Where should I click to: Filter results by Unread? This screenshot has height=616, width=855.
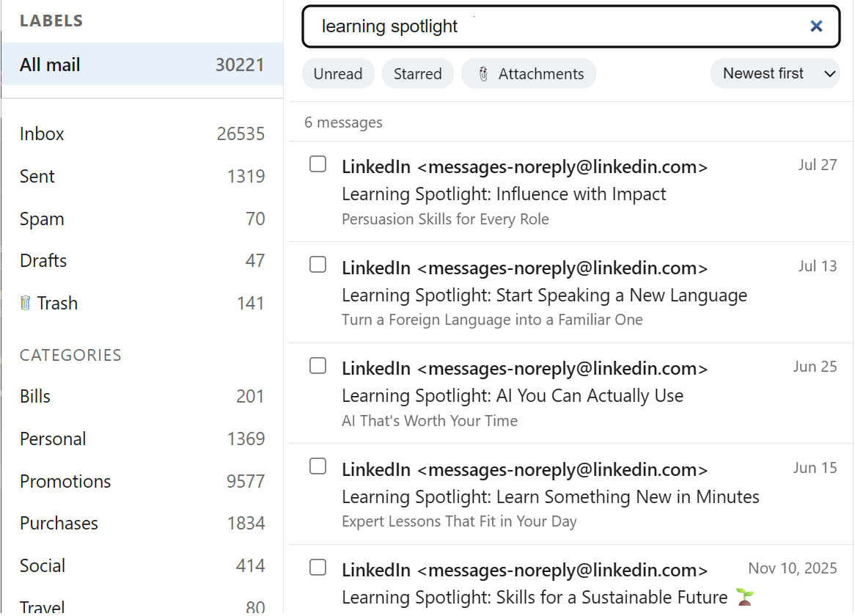[x=338, y=73]
